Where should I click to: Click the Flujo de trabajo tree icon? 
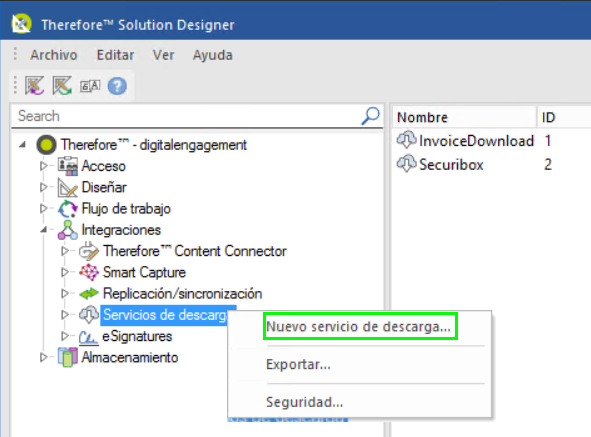click(x=67, y=209)
